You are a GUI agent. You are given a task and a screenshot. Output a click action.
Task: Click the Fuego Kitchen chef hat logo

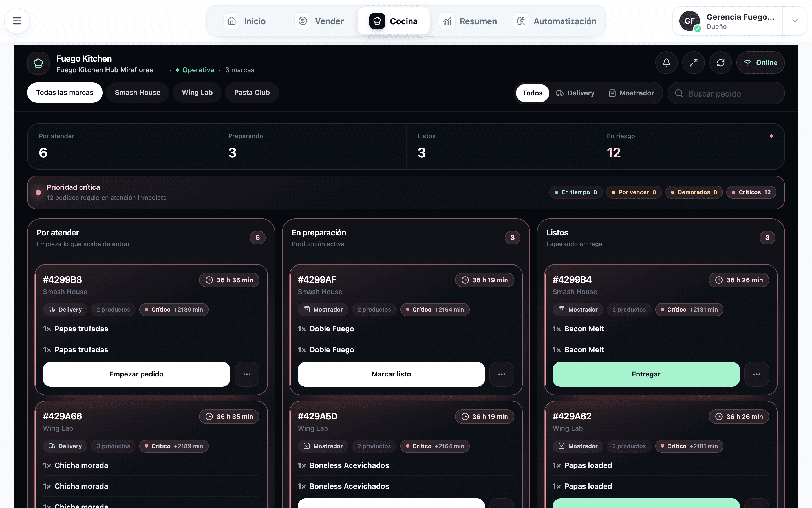click(x=38, y=63)
